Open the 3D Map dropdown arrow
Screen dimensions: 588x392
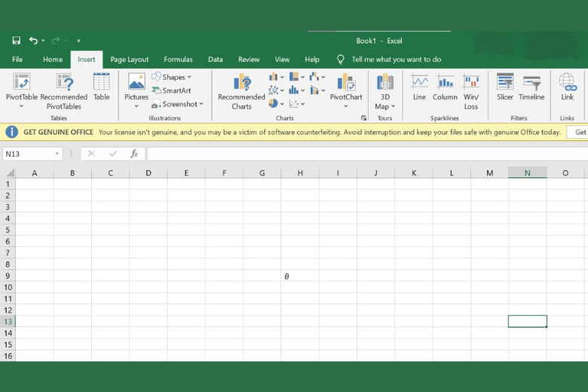[393, 106]
